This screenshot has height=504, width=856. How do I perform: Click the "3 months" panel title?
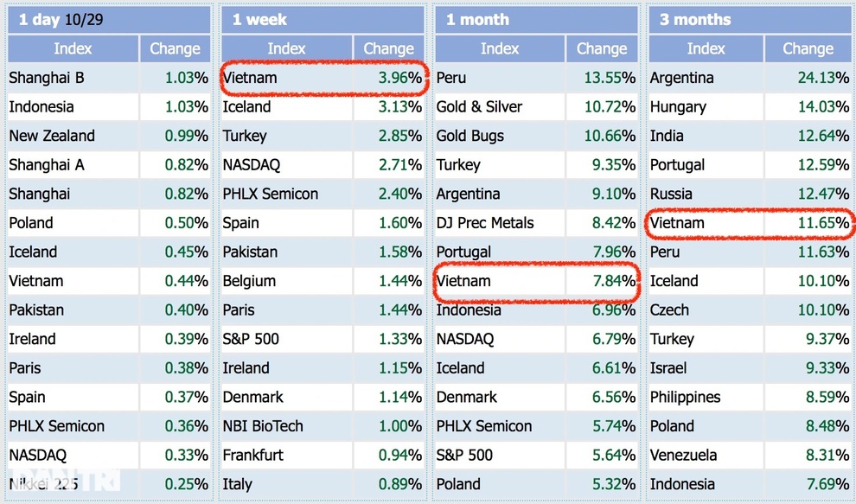pyautogui.click(x=695, y=20)
